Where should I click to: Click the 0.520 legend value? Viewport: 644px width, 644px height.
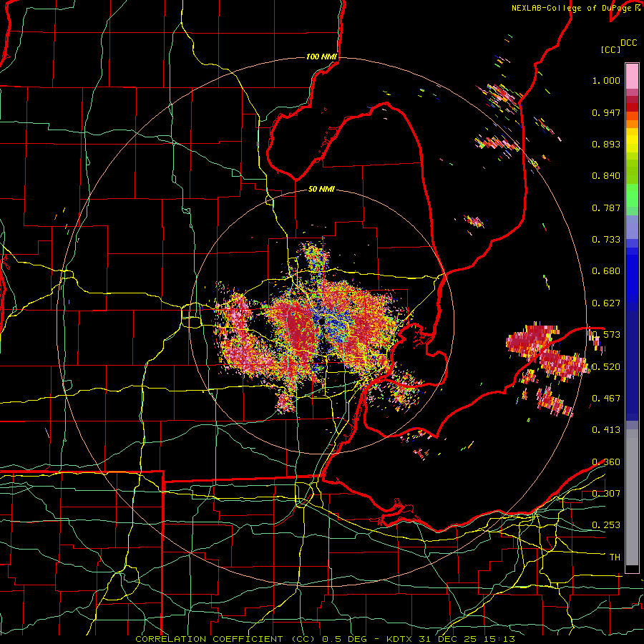point(606,366)
